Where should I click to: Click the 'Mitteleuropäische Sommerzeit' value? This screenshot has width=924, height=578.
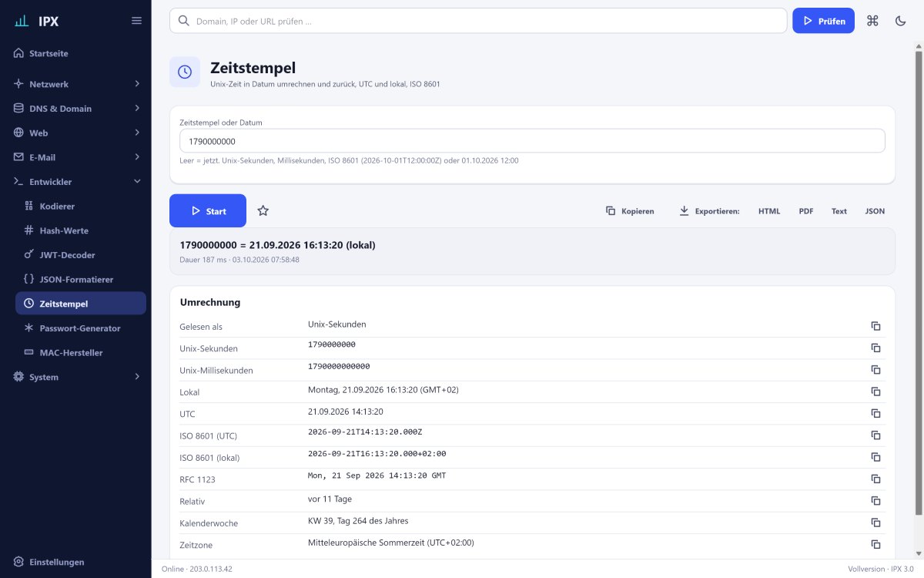click(391, 543)
